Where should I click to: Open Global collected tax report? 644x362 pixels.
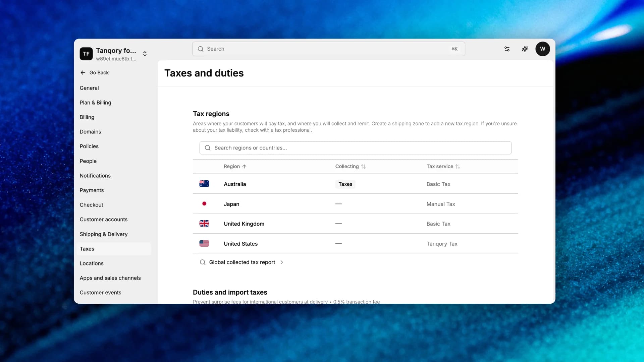pos(242,262)
